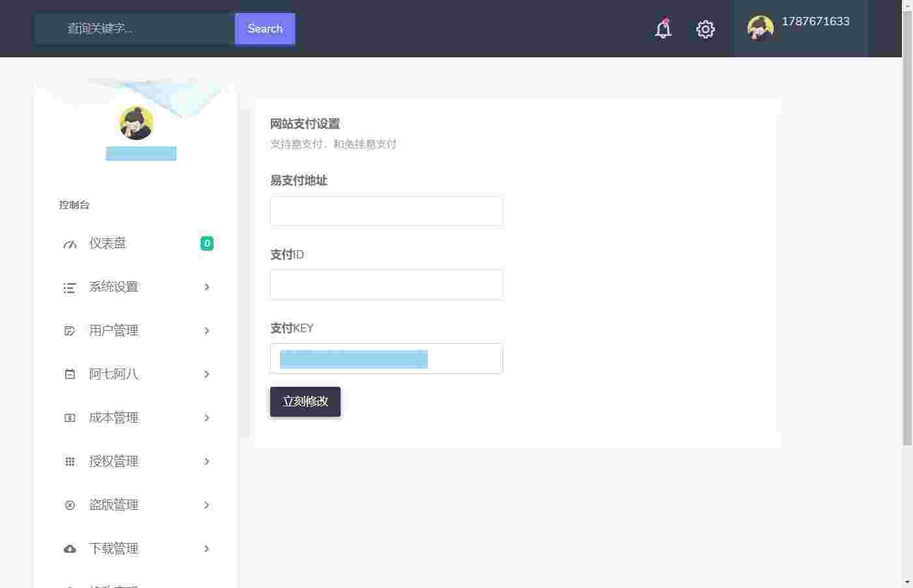Click the scrollbar down arrow
The width and height of the screenshot is (913, 588).
point(907,582)
